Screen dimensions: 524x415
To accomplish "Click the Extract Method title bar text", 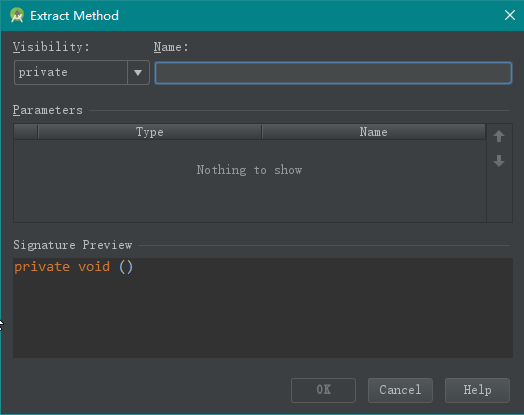I will pyautogui.click(x=74, y=16).
